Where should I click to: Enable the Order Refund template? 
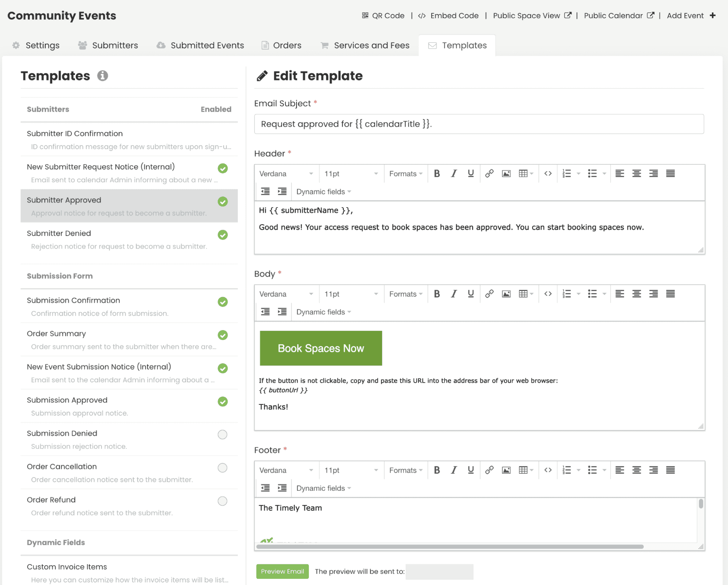[x=222, y=501]
